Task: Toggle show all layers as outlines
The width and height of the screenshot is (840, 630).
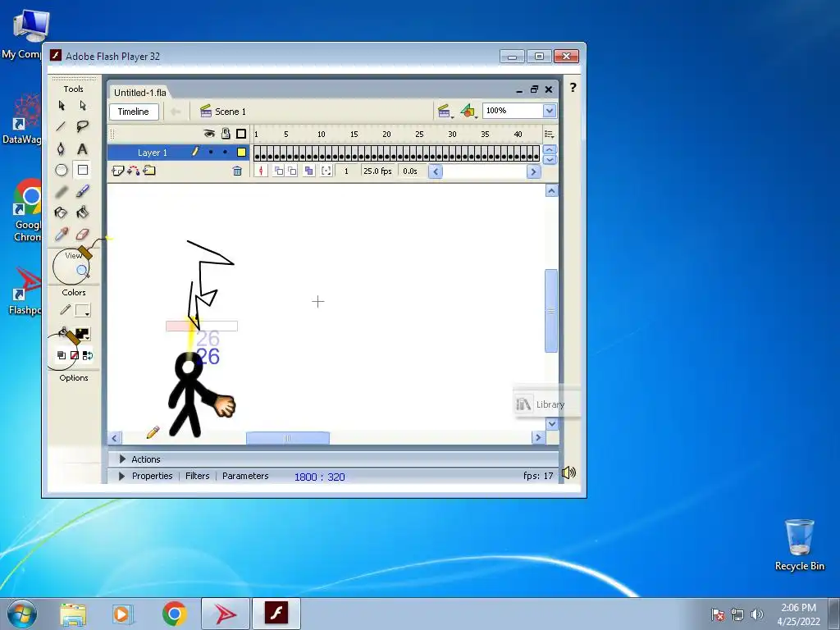Action: 241,134
